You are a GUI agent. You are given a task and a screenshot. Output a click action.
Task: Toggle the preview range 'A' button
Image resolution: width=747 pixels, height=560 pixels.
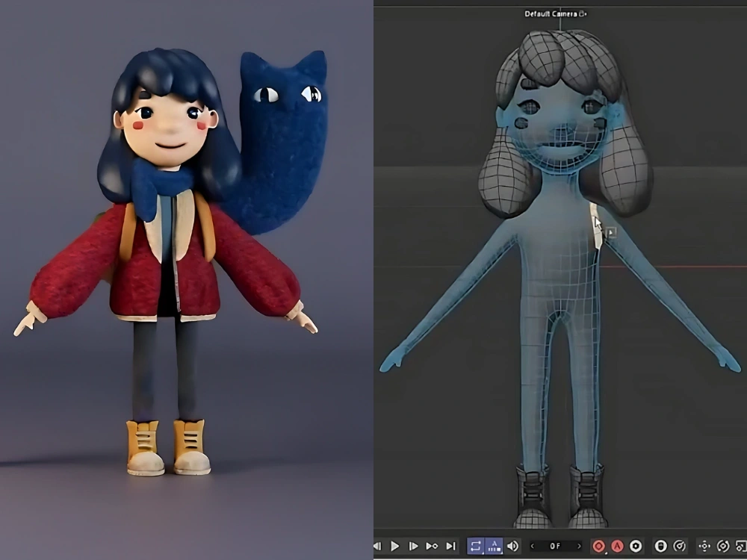494,546
